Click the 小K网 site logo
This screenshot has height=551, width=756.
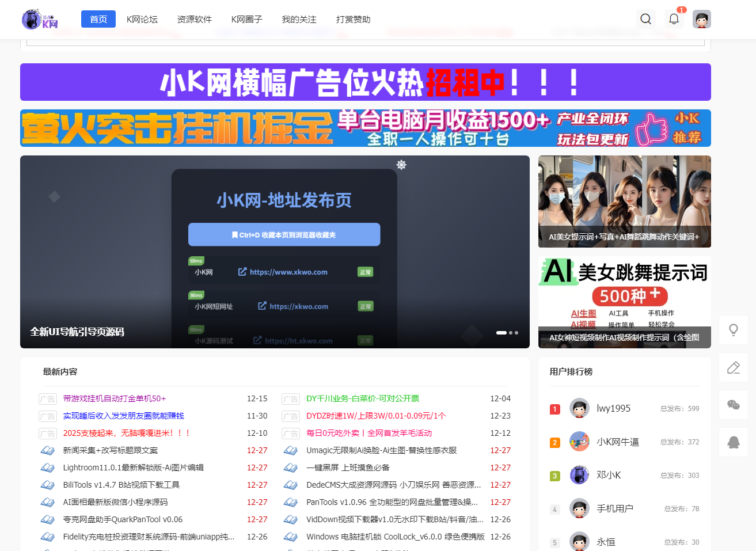point(39,19)
